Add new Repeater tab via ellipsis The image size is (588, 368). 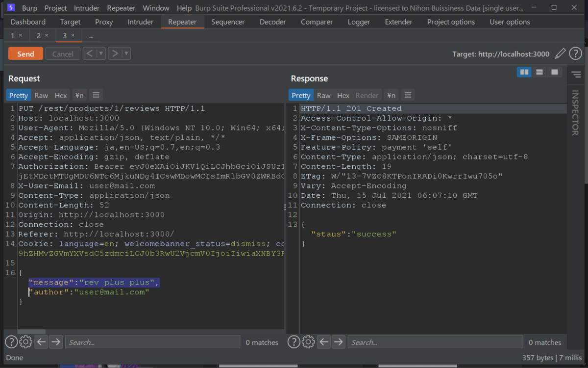[x=91, y=36]
